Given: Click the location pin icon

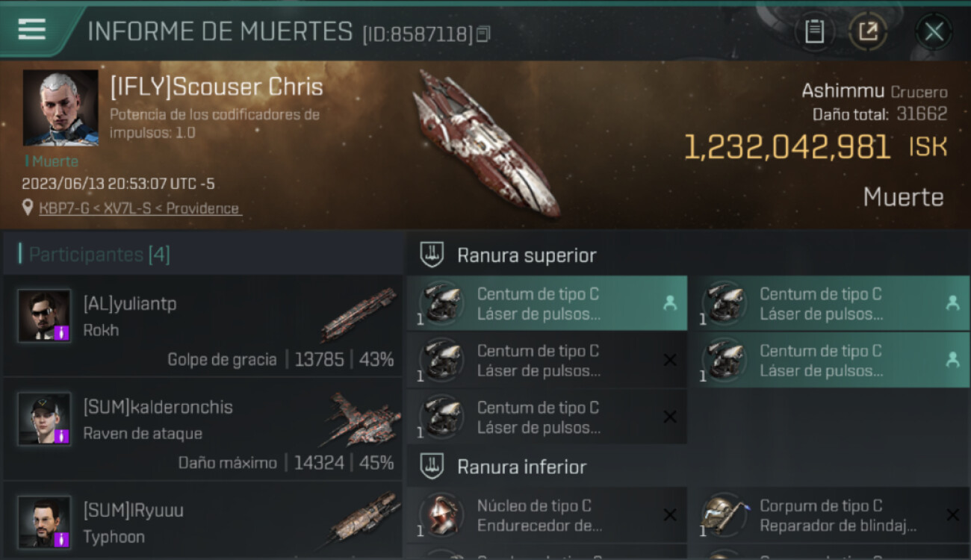Looking at the screenshot, I should pos(28,208).
